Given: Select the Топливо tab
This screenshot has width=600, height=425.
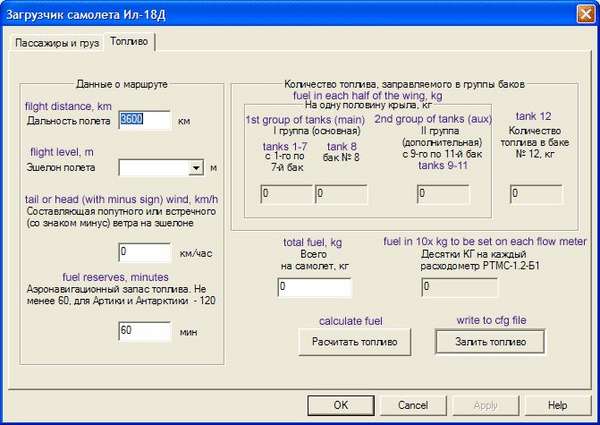Looking at the screenshot, I should point(129,41).
